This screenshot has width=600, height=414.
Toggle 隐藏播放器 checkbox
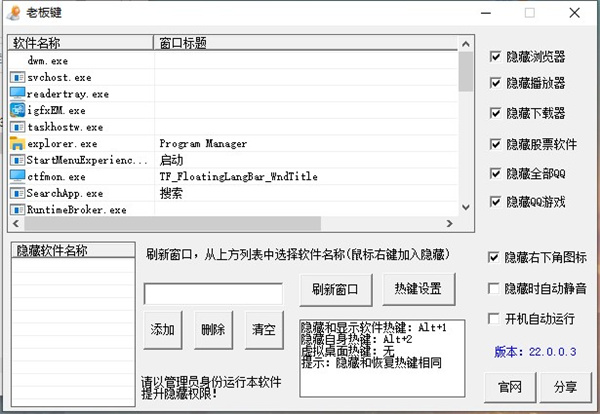pos(495,83)
